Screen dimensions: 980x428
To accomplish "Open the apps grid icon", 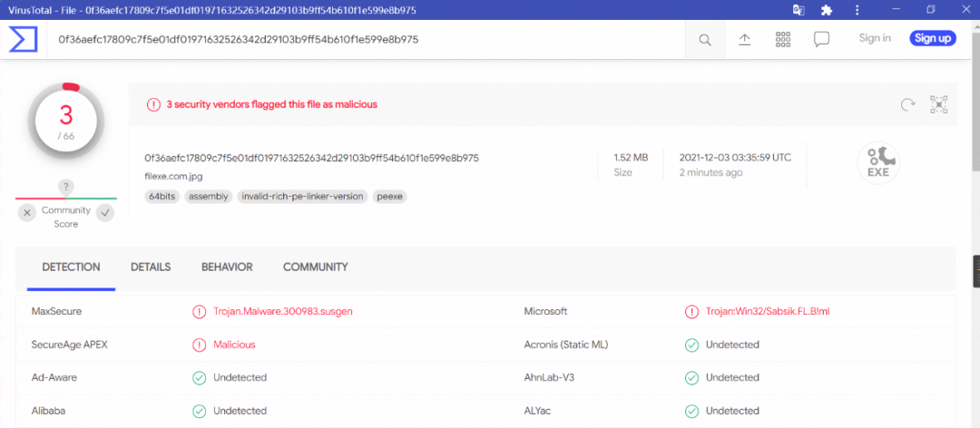I will (783, 39).
